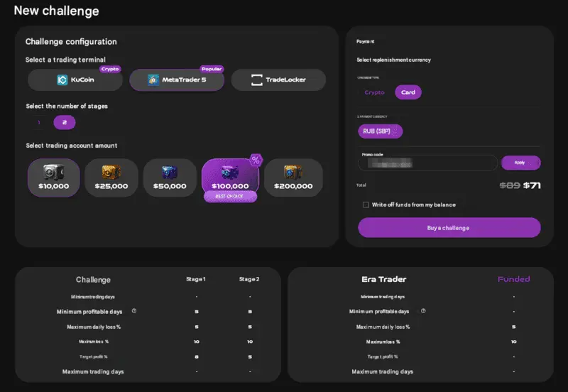Switch payment type to Card
The height and width of the screenshot is (392, 568).
(x=408, y=92)
